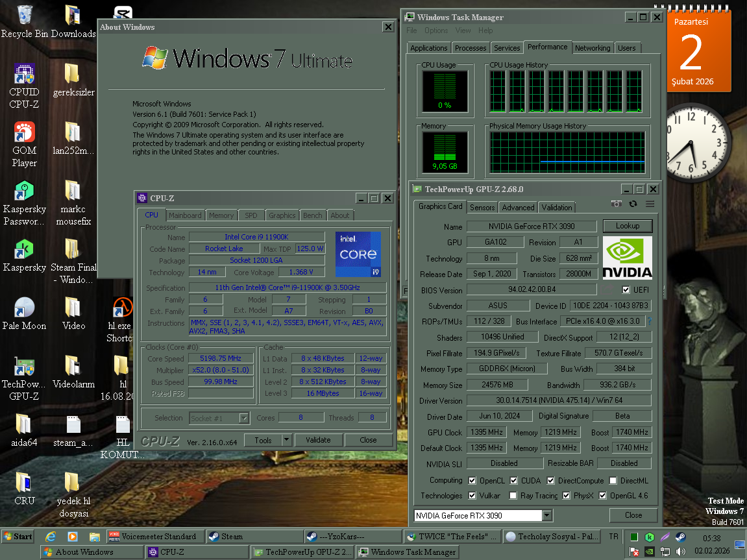Open the Networking tab in Task Manager
The image size is (747, 560).
592,47
